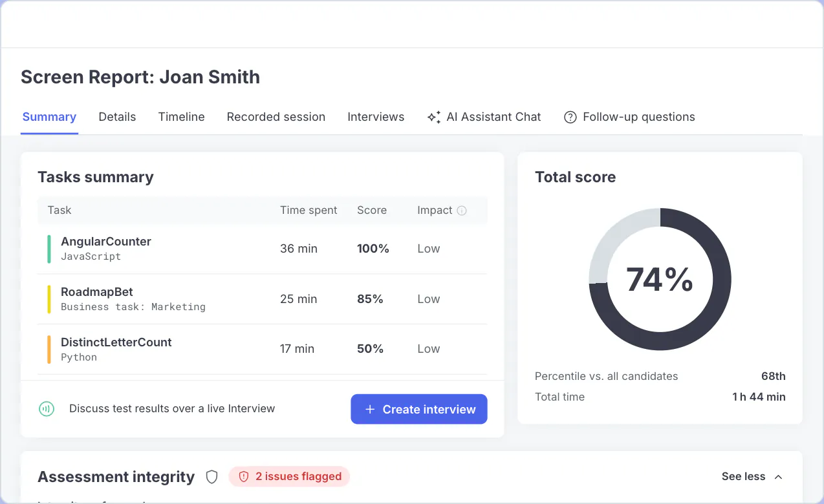
Task: Click the Screen Report: Joan Smith title
Action: click(x=140, y=77)
